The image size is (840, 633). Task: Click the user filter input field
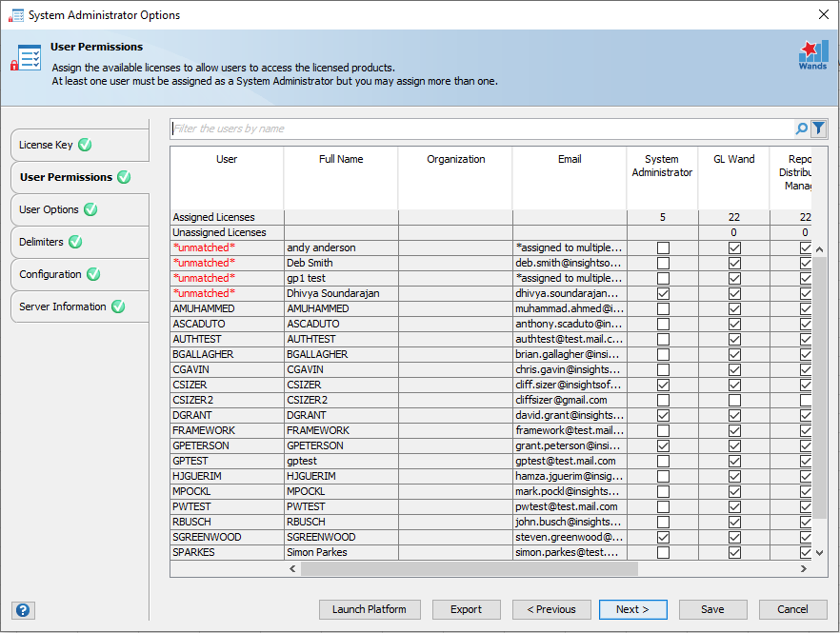coord(429,129)
